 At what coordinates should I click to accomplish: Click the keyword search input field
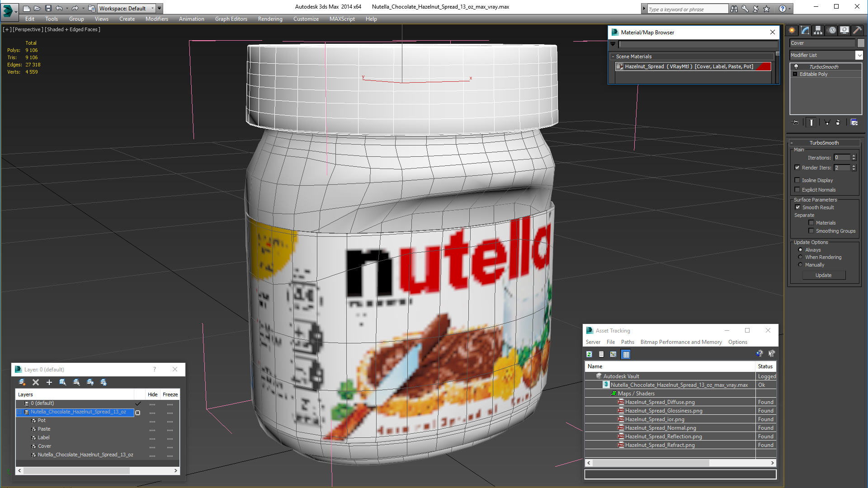tap(687, 9)
